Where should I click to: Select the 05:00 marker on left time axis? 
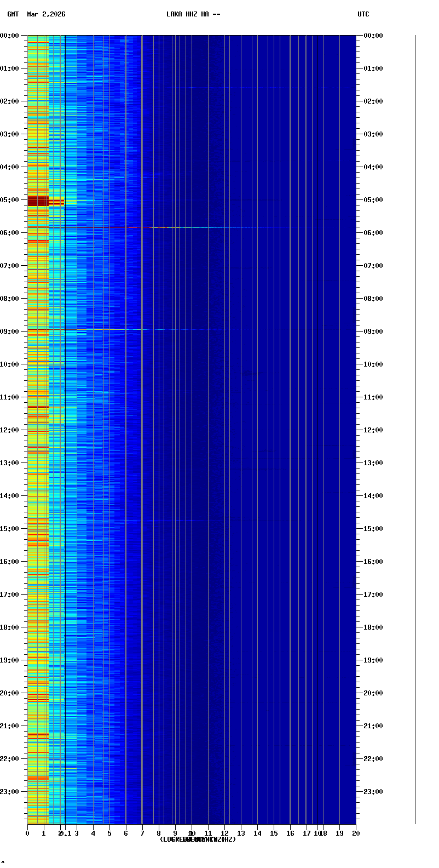[x=9, y=200]
